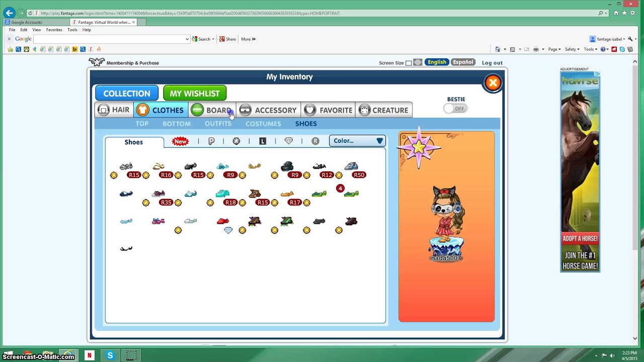Screen dimensions: 644x362
Task: Switch to the Google Accounts browser tab
Action: coord(35,22)
